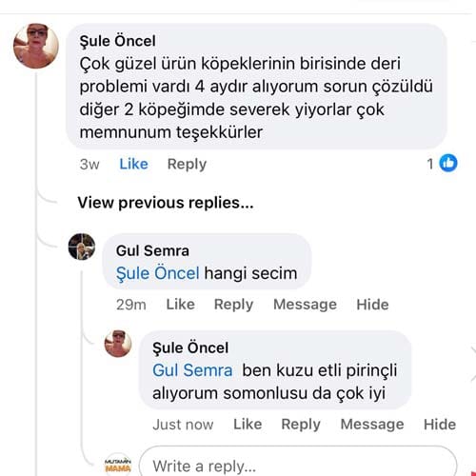
Task: Like the 'Just now' reply
Action: pyautogui.click(x=248, y=425)
